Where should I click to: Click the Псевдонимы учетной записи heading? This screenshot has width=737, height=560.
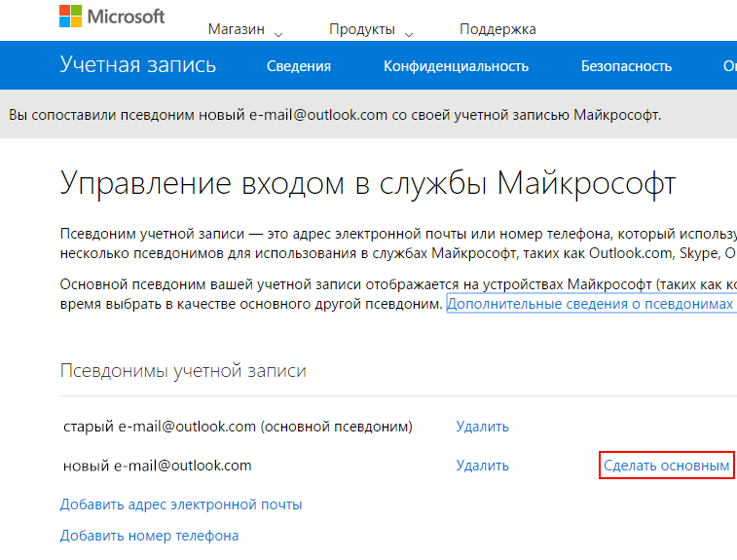[183, 371]
